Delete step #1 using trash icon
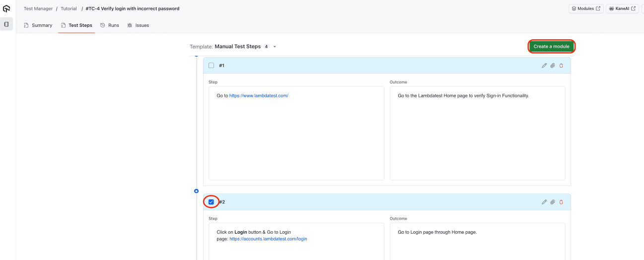 [x=561, y=66]
